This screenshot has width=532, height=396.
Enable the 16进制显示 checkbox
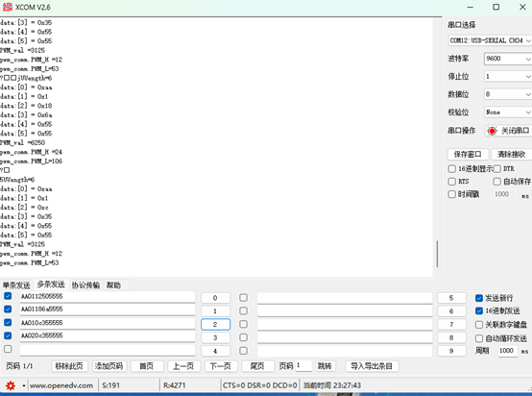tap(452, 169)
